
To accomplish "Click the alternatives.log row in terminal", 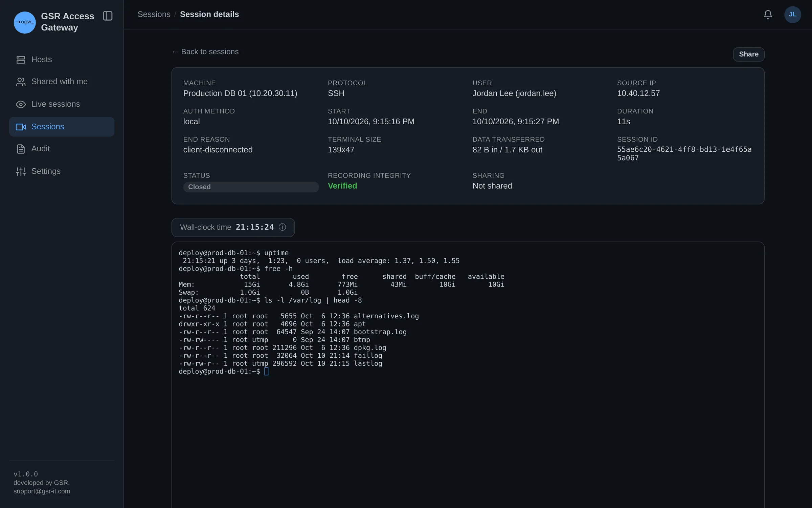I will pos(299,316).
